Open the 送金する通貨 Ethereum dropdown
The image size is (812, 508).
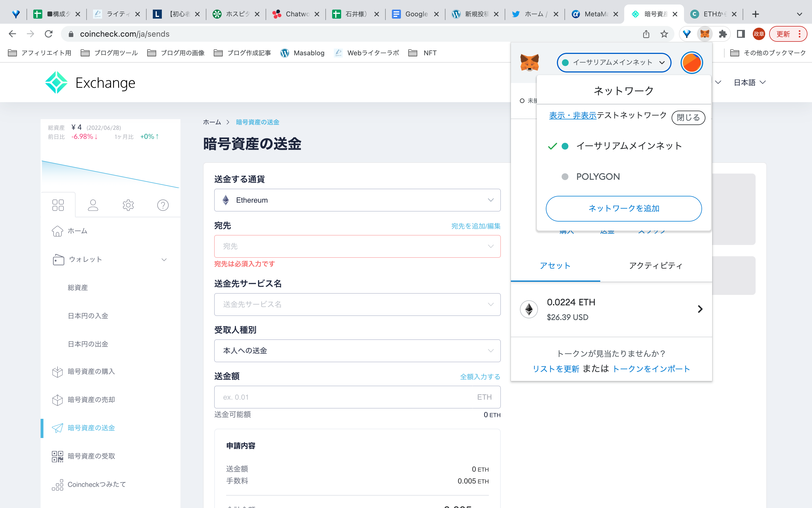click(357, 200)
